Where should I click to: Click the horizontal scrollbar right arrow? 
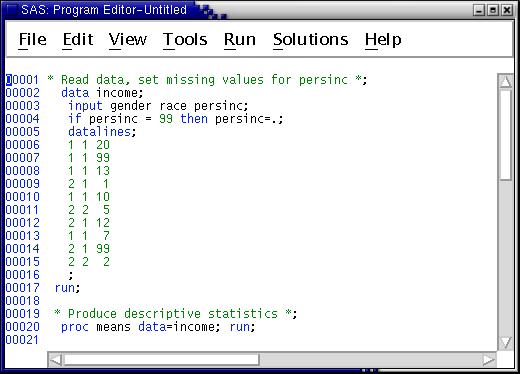(x=489, y=360)
